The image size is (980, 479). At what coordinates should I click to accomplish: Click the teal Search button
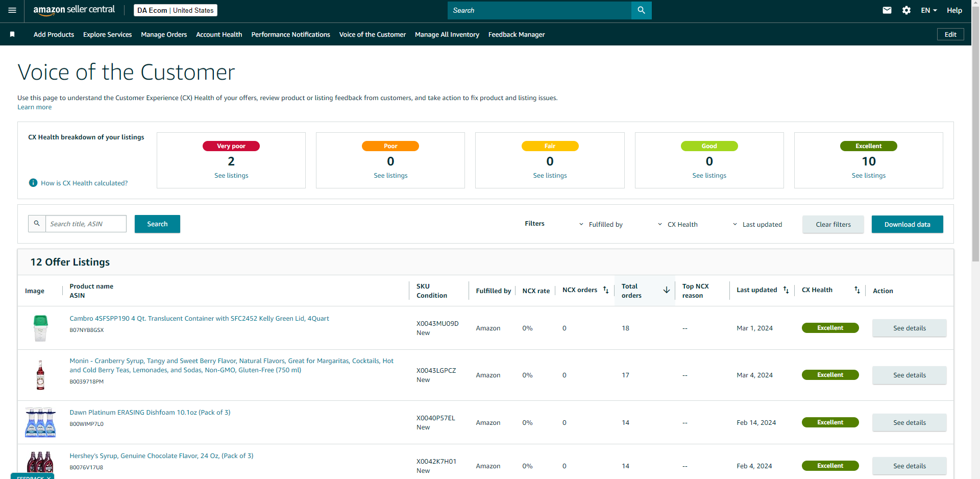[157, 224]
